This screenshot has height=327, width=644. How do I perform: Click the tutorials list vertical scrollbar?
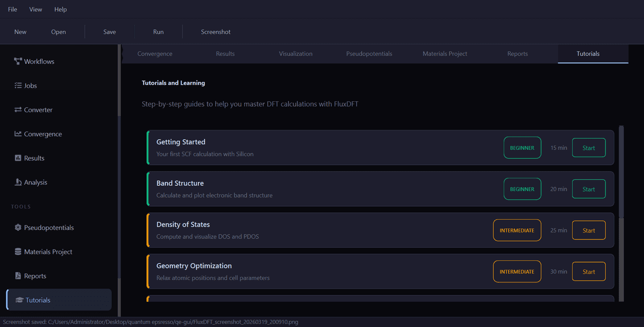[621, 172]
